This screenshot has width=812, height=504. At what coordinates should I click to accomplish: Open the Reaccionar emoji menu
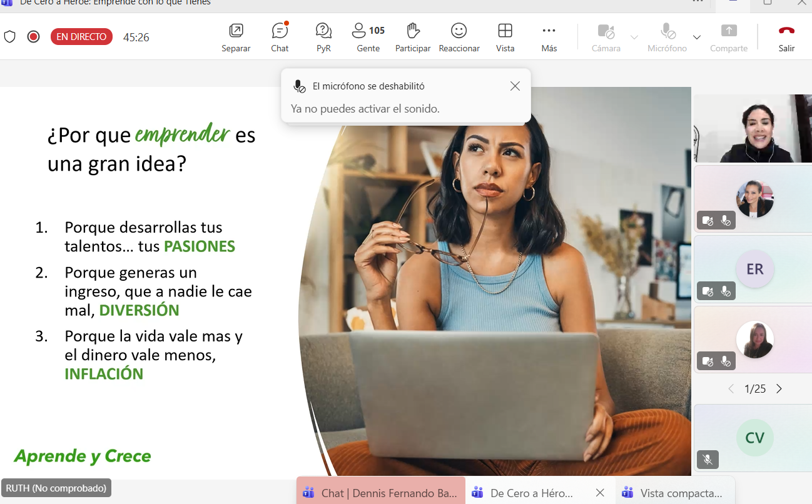[x=459, y=37]
